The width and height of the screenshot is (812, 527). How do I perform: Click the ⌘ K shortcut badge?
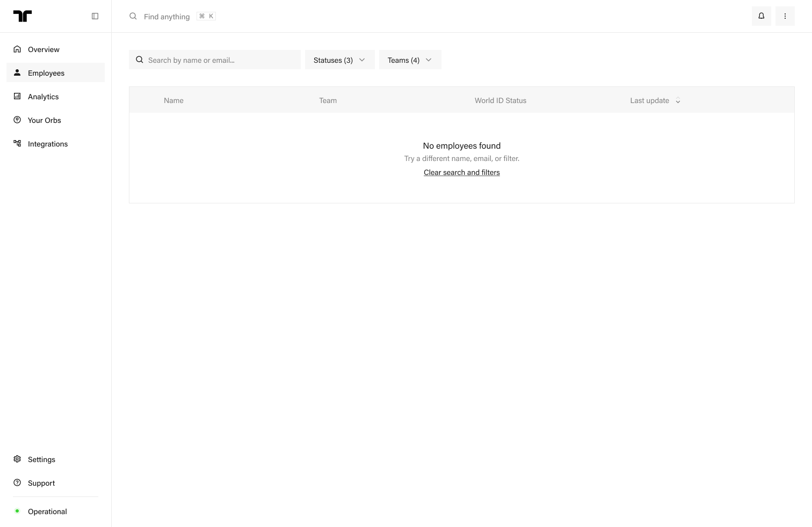click(206, 16)
